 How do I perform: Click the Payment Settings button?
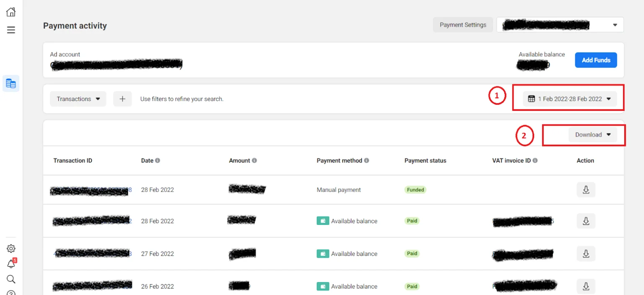pos(463,24)
